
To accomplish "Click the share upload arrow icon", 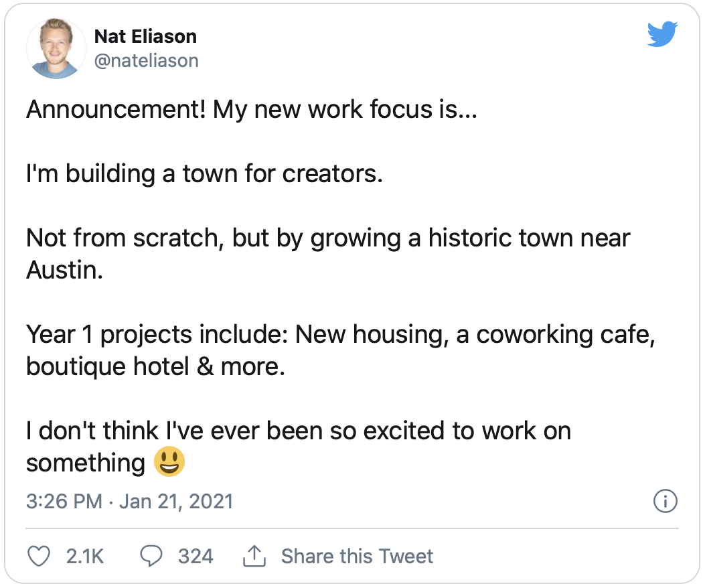I will (254, 556).
